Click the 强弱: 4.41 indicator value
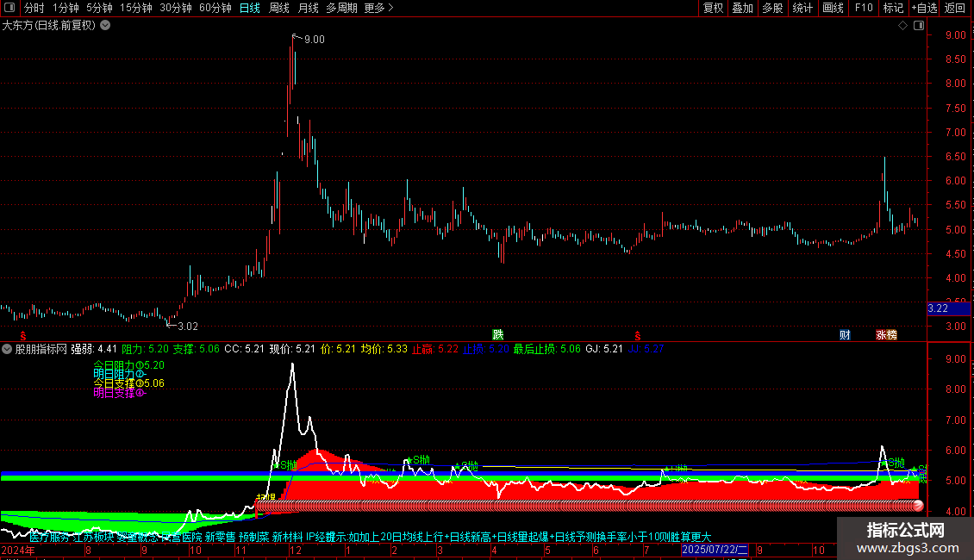The image size is (974, 560). pyautogui.click(x=94, y=350)
